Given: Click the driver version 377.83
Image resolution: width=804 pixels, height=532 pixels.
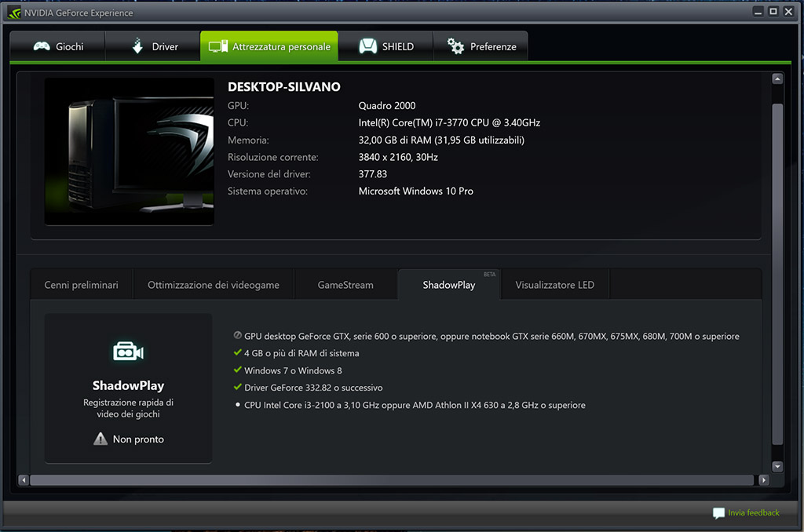Looking at the screenshot, I should (373, 173).
